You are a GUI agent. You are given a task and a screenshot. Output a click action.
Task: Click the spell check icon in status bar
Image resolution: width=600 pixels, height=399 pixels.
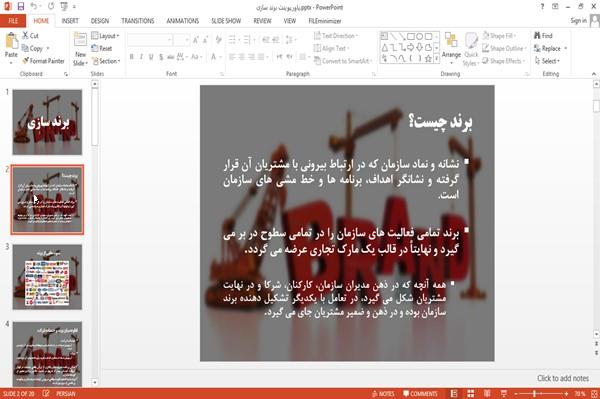click(46, 394)
